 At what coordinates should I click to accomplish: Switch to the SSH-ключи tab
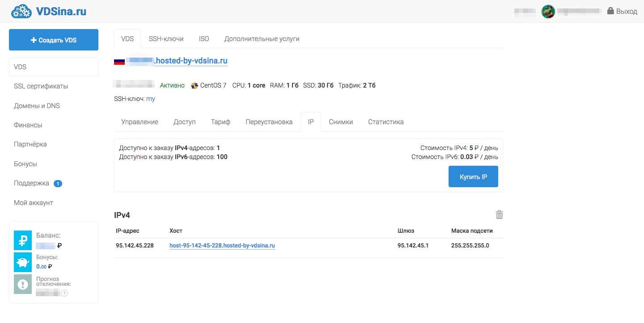(166, 39)
